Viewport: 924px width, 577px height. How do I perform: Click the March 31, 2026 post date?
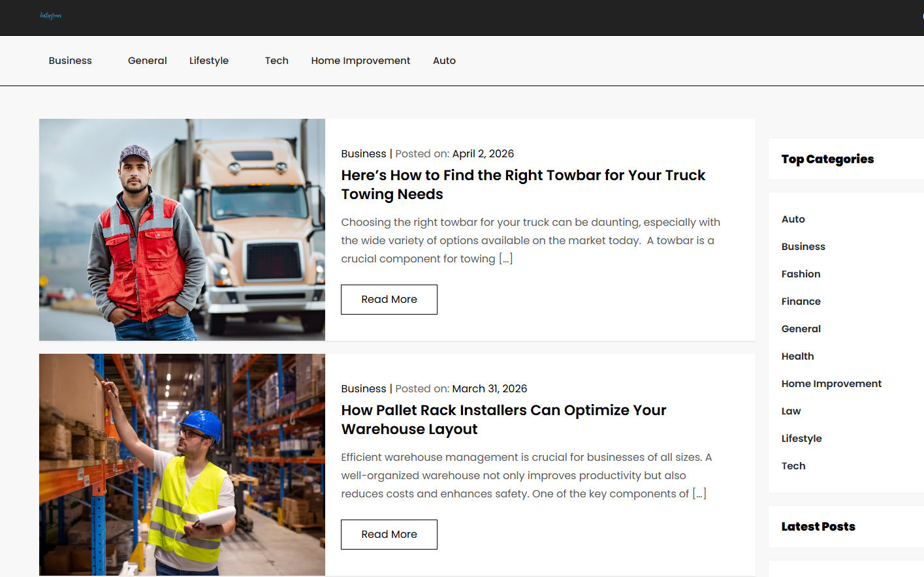(x=490, y=388)
